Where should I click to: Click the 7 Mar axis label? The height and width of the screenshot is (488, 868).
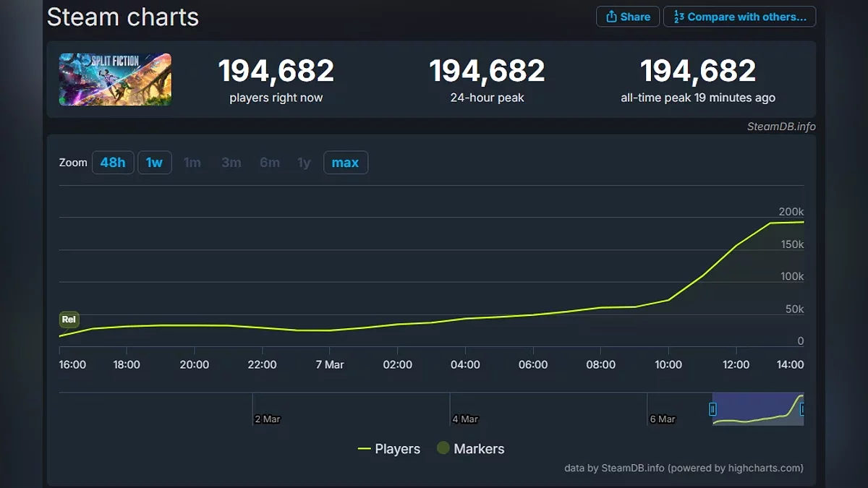[x=330, y=364]
